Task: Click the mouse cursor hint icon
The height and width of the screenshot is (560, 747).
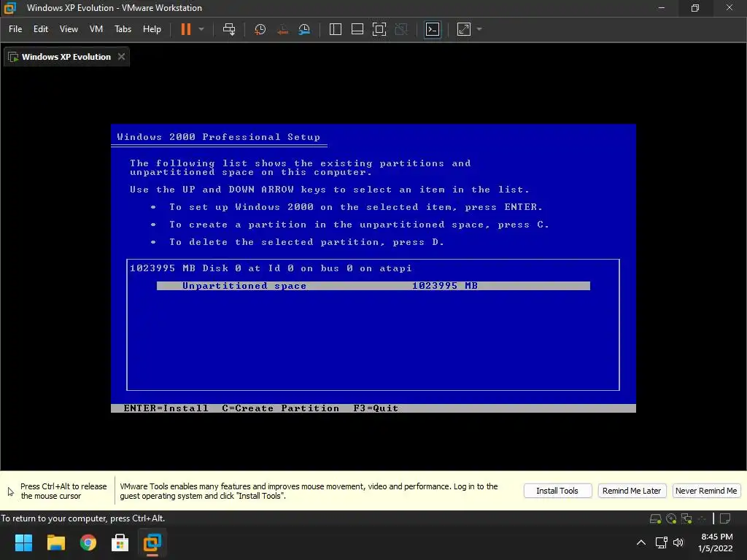Action: [10, 491]
